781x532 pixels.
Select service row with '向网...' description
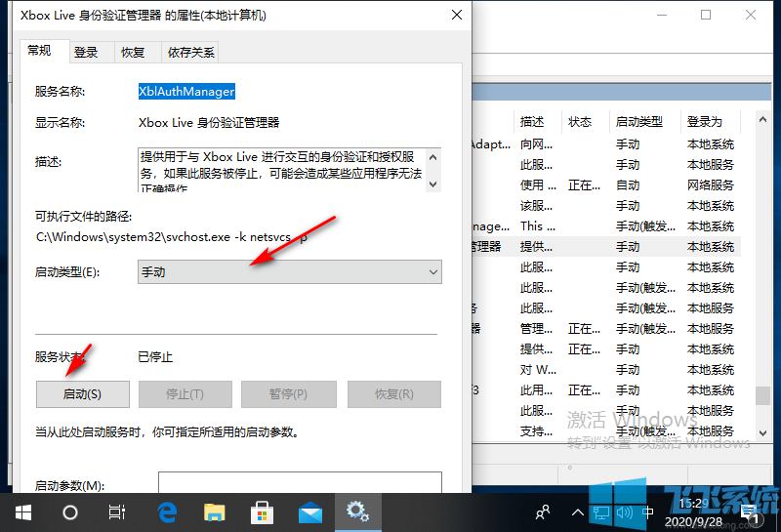point(606,144)
